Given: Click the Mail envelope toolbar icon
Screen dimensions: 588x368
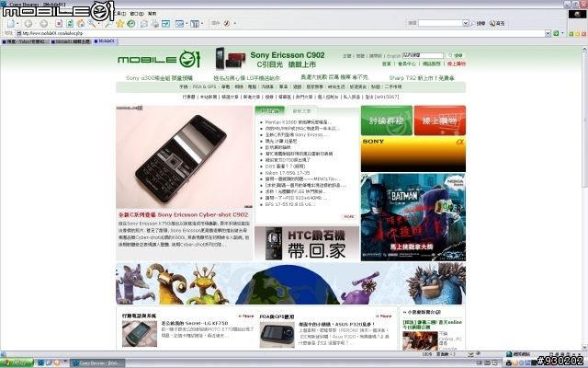Looking at the screenshot, I should coord(144,24).
